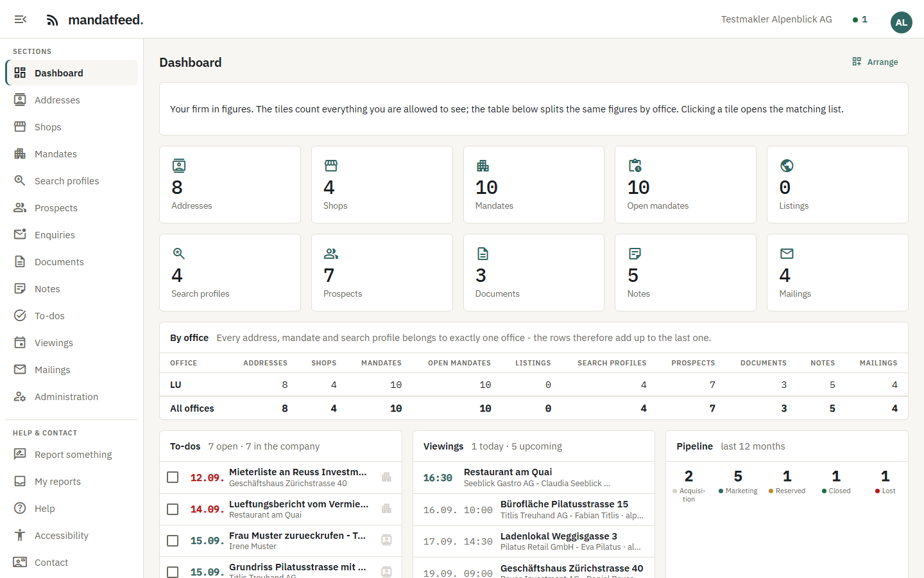This screenshot has width=924, height=578.
Task: Click the Mailings tile envelope icon
Action: tap(787, 254)
